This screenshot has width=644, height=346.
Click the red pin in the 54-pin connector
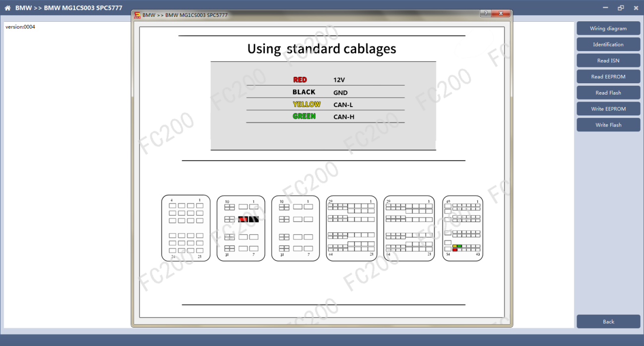point(455,250)
